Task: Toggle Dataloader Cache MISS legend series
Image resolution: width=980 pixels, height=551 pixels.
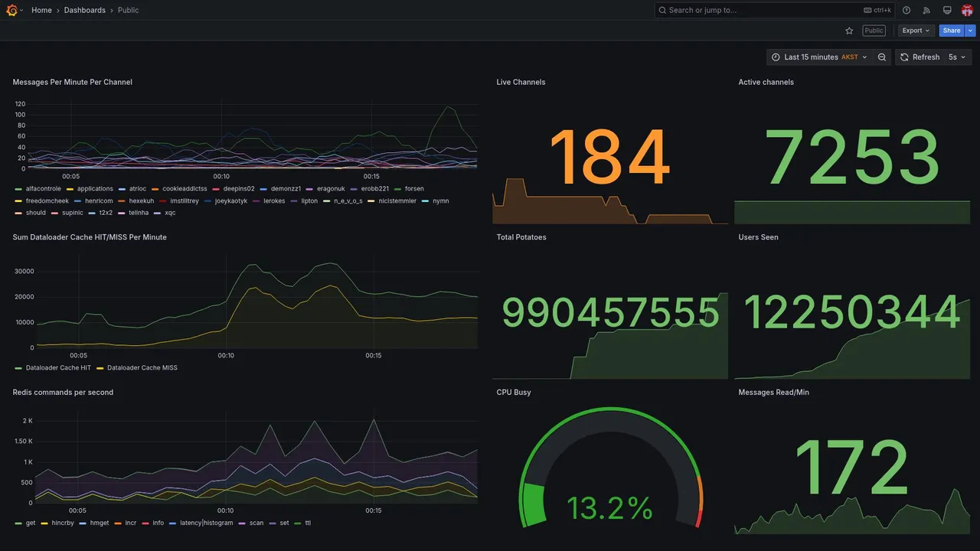Action: [x=142, y=368]
